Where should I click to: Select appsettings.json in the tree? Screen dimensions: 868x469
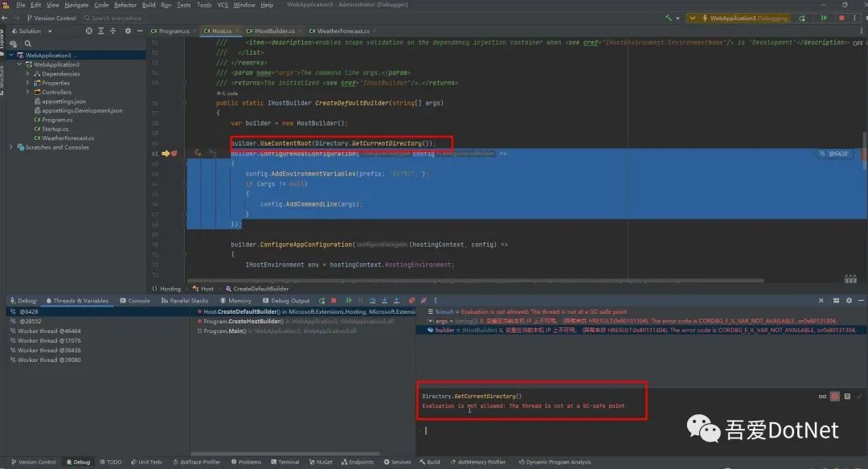(59, 101)
